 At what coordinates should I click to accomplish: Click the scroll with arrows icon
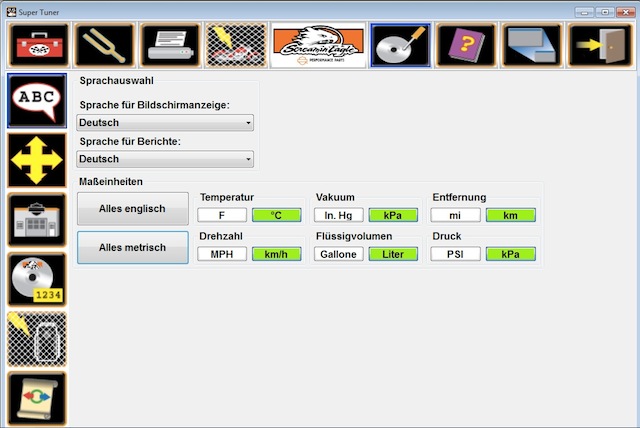click(x=36, y=398)
